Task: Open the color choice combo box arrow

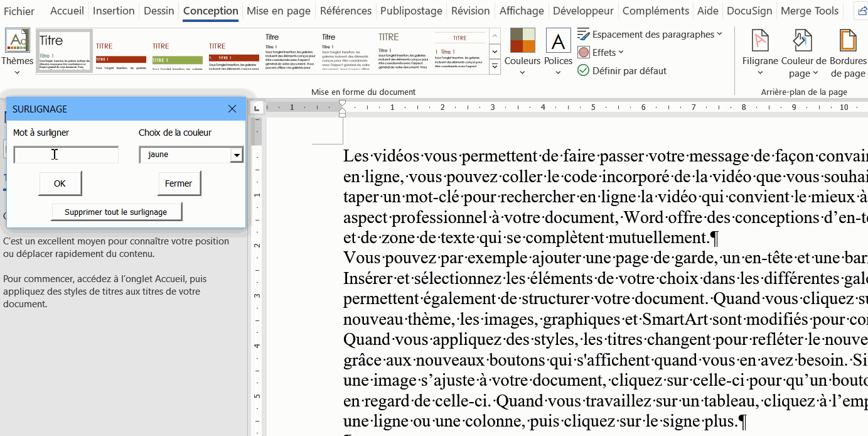Action: click(x=237, y=155)
